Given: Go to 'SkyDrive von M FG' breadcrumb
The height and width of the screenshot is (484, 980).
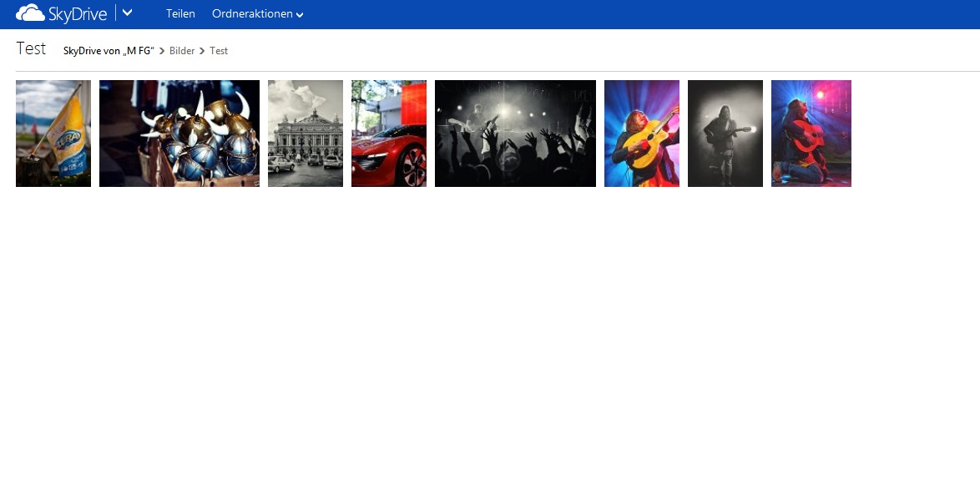Looking at the screenshot, I should click(x=109, y=51).
